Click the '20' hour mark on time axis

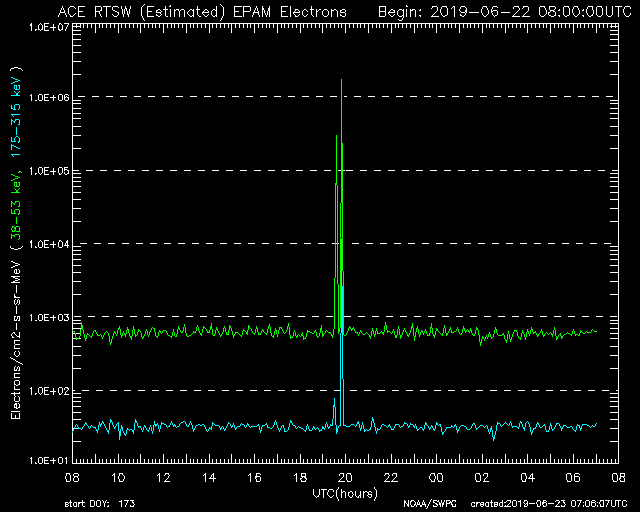tap(345, 478)
